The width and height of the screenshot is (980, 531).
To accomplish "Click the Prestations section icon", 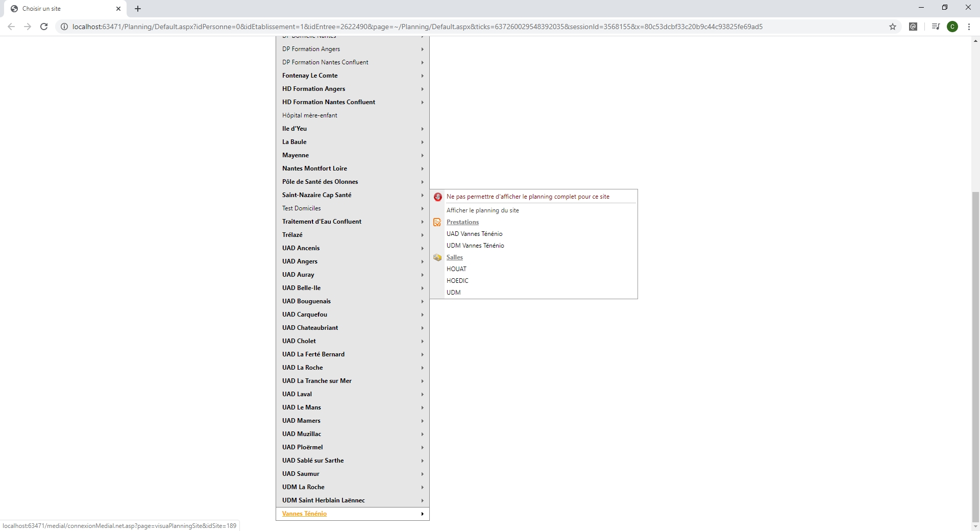I will [x=437, y=222].
